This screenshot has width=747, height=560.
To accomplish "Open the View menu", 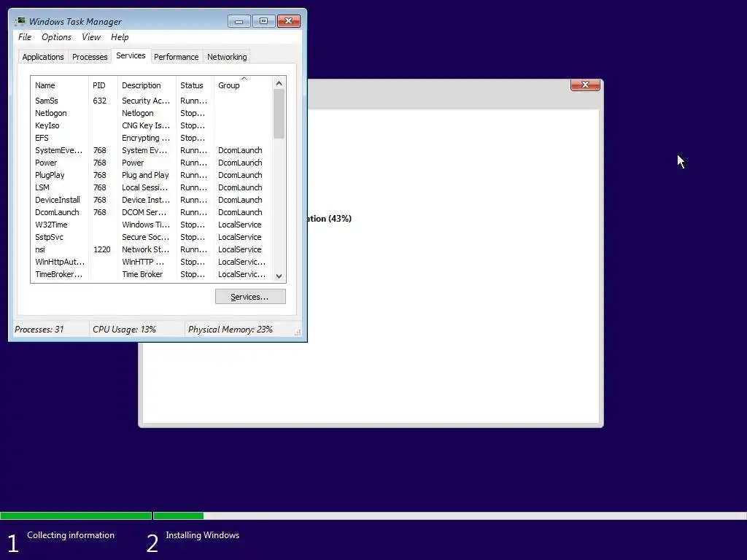I will click(91, 37).
